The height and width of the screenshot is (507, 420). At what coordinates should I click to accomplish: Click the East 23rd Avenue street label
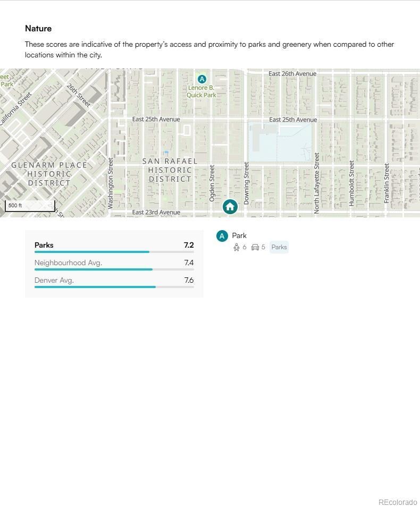pyautogui.click(x=156, y=212)
